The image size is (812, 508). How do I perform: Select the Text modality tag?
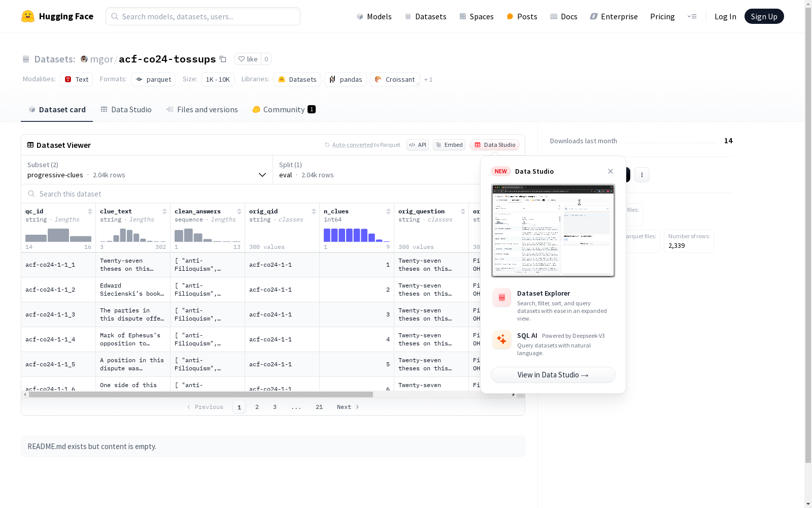[x=76, y=79]
